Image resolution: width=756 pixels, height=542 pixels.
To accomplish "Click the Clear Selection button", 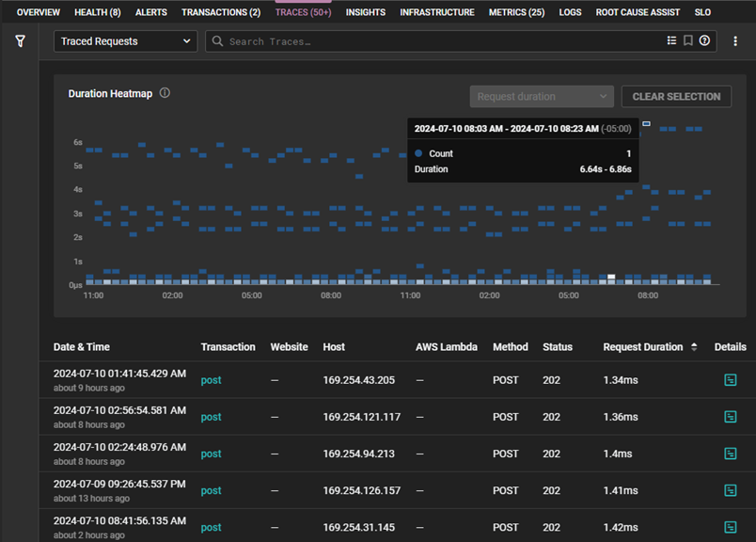I will [676, 97].
